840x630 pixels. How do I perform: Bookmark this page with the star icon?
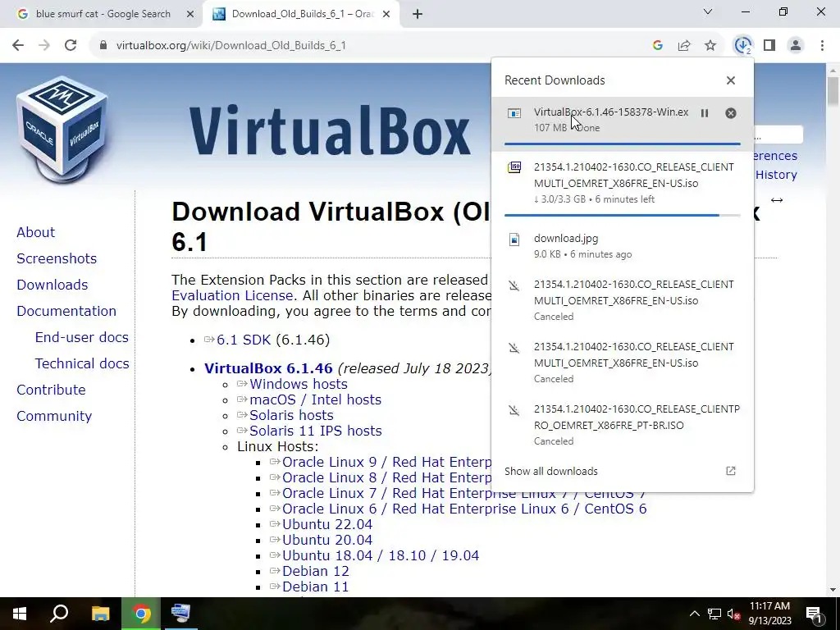pos(710,46)
